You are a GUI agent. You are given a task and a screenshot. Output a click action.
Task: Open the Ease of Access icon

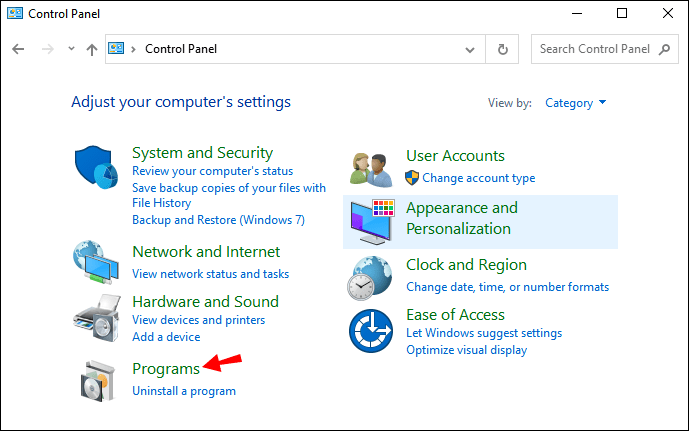371,331
